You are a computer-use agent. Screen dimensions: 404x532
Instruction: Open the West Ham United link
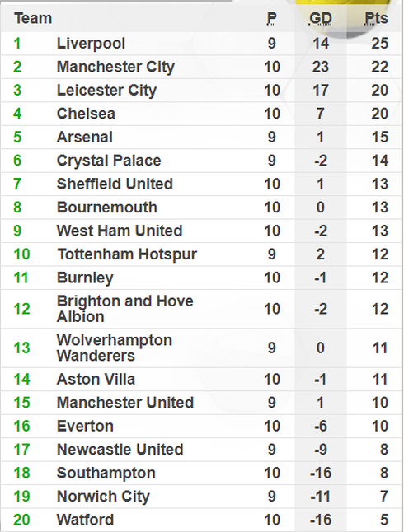120,231
